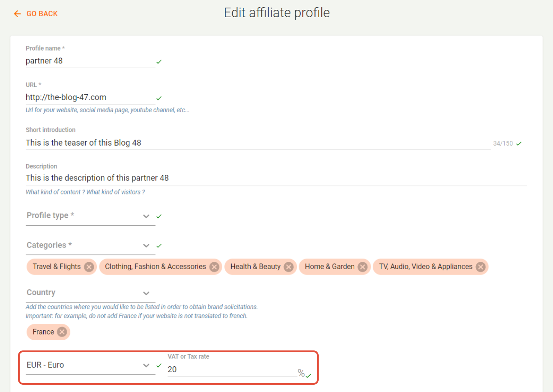
Task: Click the 'Url for your website' hint text
Action: 108,110
